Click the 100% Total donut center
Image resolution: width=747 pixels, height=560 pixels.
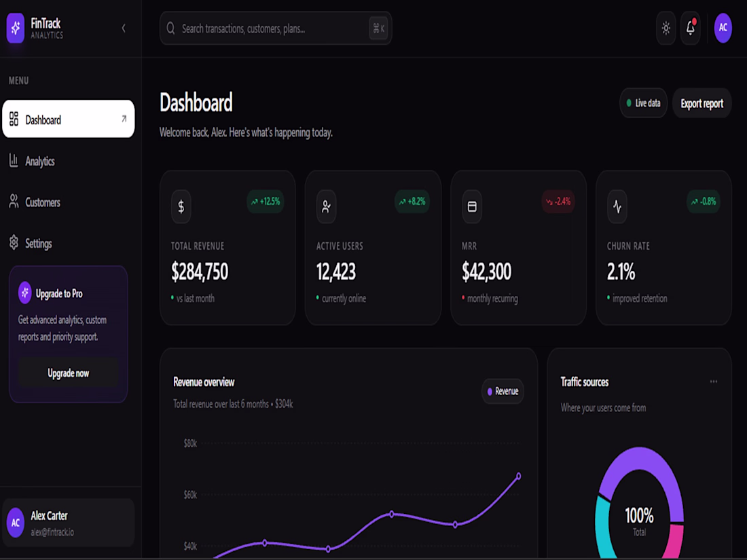click(639, 520)
